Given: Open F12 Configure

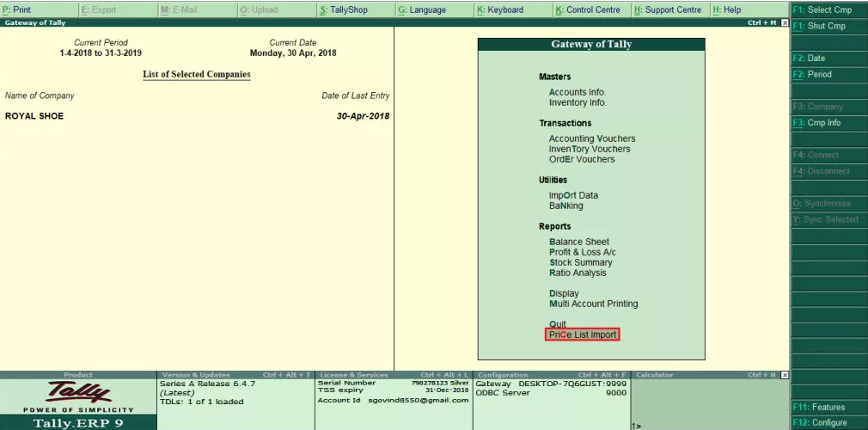Looking at the screenshot, I should pos(829,423).
